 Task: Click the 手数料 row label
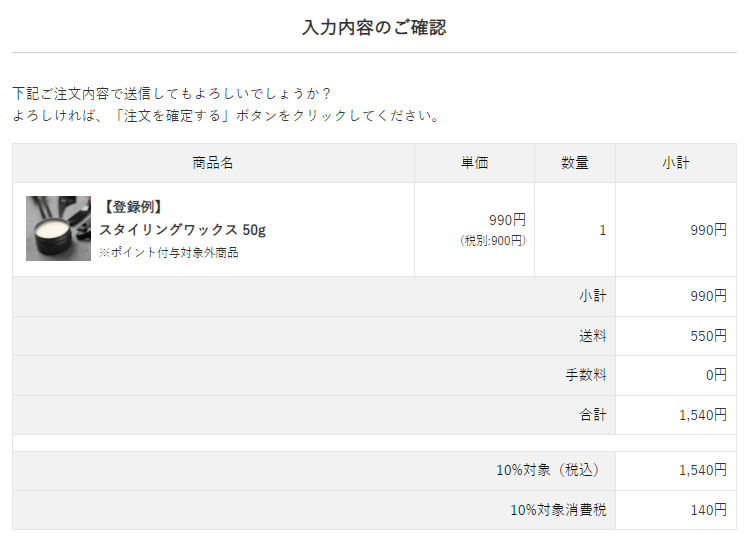[x=585, y=375]
